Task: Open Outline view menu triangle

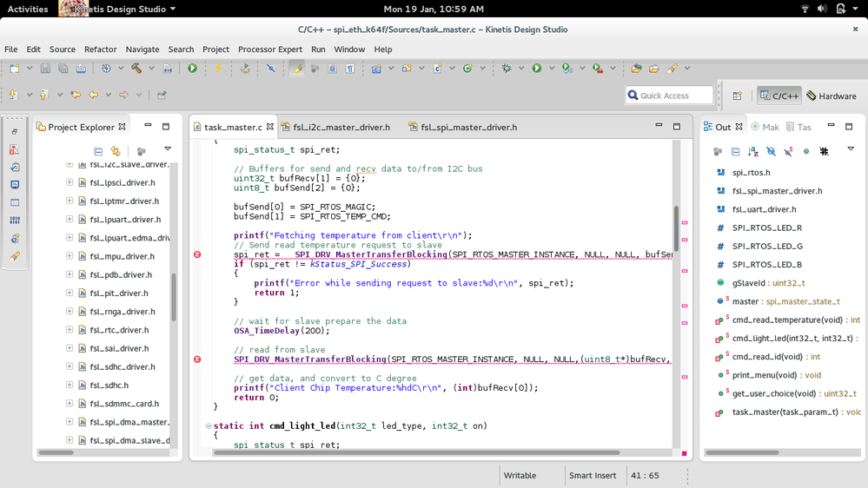Action: coord(851,148)
